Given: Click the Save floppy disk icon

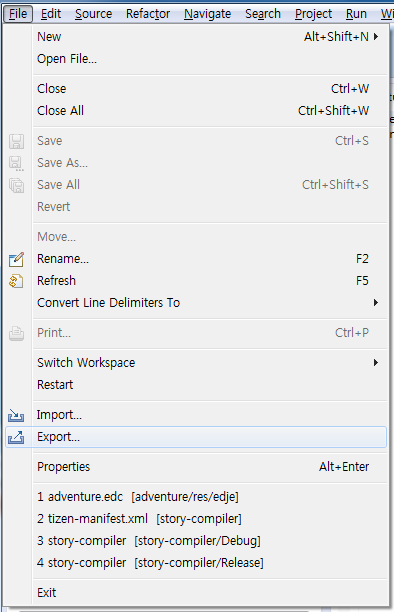Looking at the screenshot, I should (16, 141).
